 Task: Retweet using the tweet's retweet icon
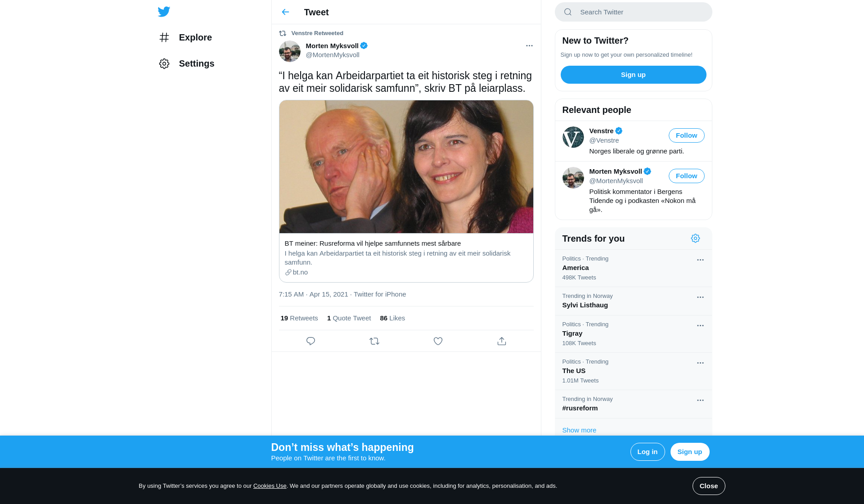tap(374, 341)
